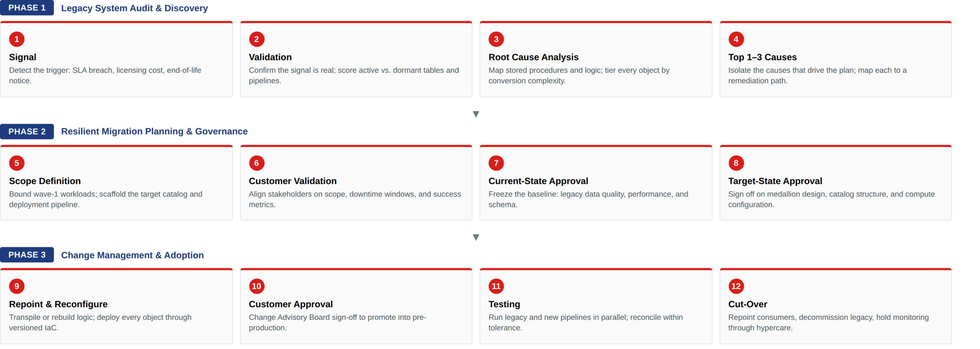Screen dimensions: 980x349
Task: Click the 'Repoint & Reconfigure' card title
Action: coord(58,304)
